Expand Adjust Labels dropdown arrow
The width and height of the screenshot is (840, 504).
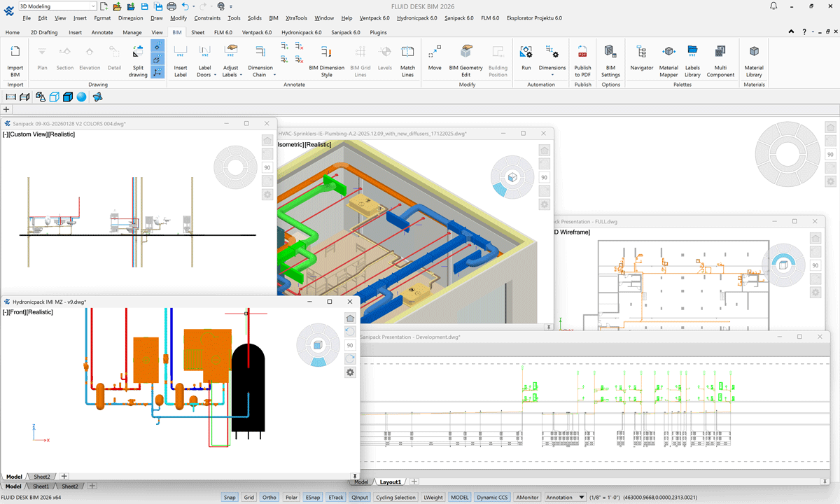point(240,75)
